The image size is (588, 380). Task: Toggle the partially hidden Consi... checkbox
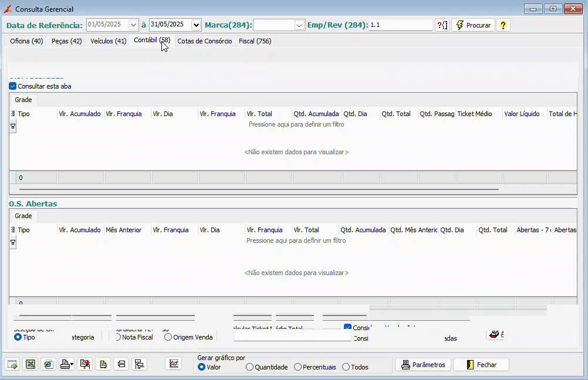(347, 328)
